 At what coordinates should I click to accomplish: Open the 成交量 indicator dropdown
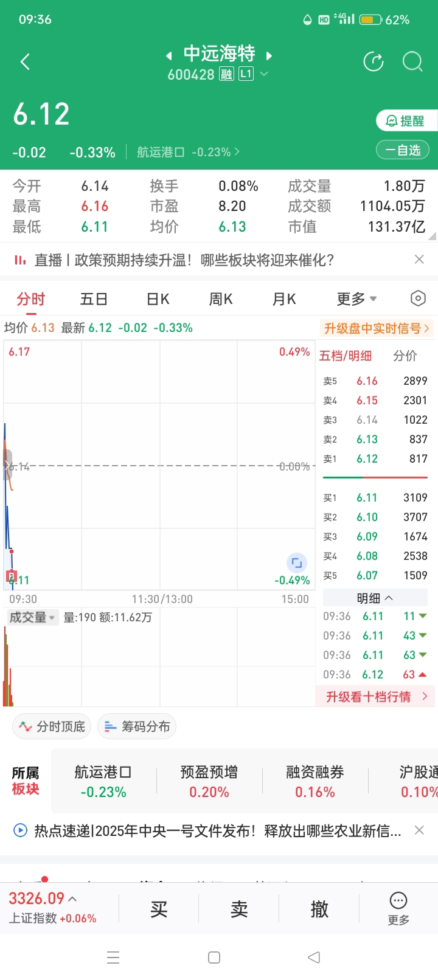pyautogui.click(x=32, y=618)
